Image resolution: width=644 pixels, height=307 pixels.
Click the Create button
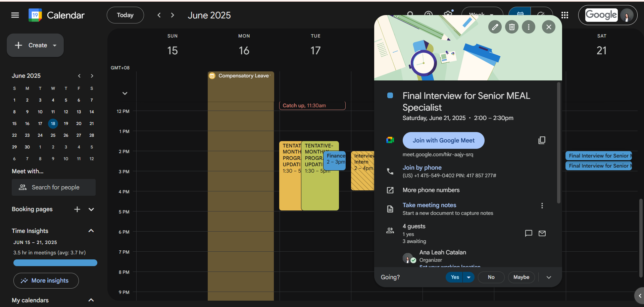pos(35,45)
